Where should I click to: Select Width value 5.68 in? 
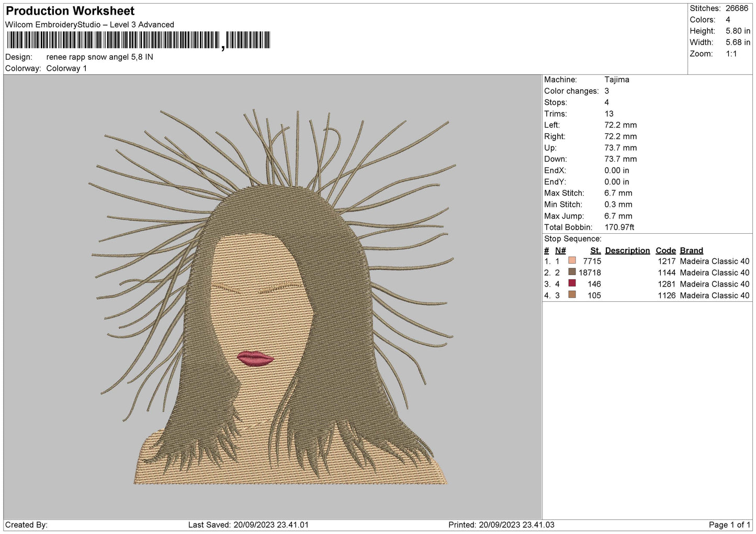pos(738,42)
